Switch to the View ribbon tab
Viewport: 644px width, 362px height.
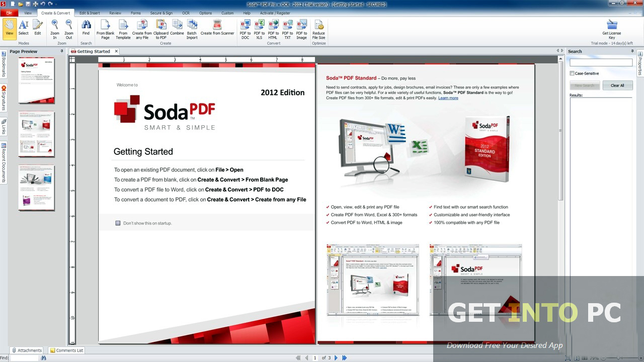click(x=28, y=13)
